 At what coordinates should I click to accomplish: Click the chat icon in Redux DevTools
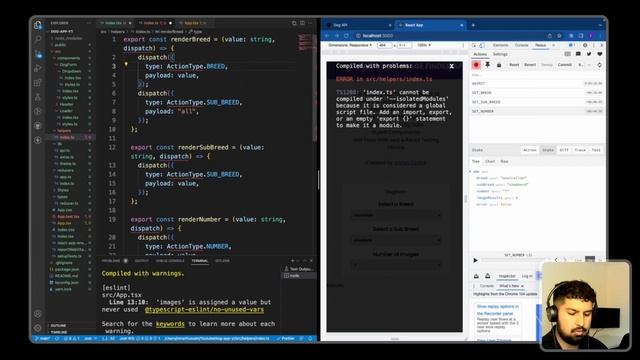578,54
